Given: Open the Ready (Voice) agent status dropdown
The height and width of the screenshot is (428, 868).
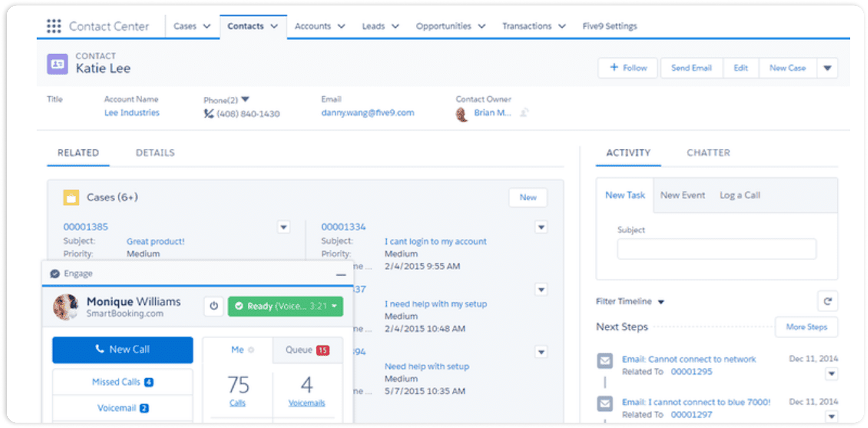Looking at the screenshot, I should [x=334, y=306].
